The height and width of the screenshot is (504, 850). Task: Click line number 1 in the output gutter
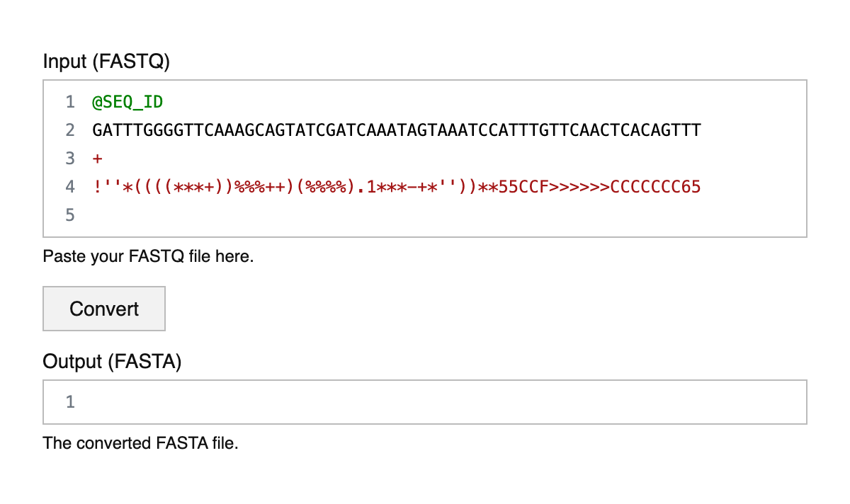69,402
